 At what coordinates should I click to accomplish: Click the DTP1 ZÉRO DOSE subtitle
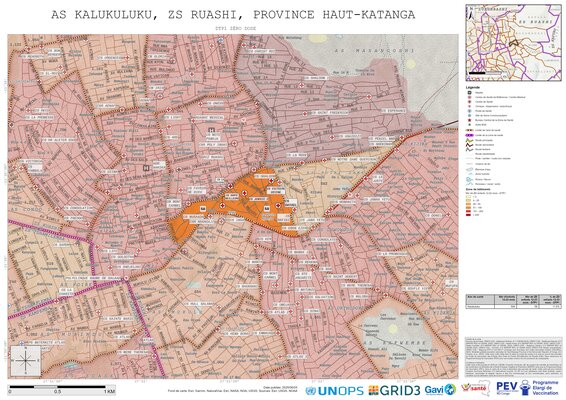[235, 28]
